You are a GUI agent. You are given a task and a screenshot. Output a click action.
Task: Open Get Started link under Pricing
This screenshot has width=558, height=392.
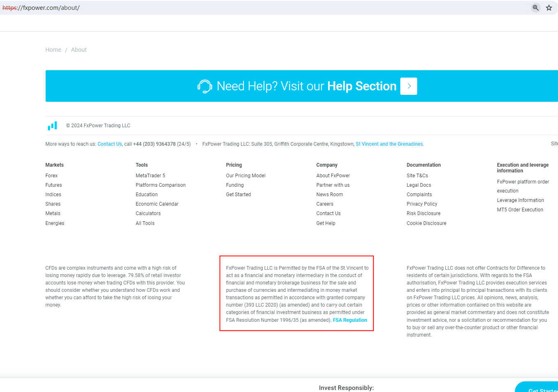[239, 195]
